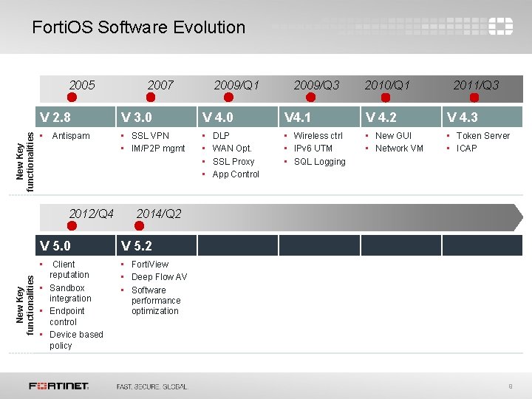Click the 'Software performance optimization' bullet text
The height and width of the screenshot is (399, 532).
click(156, 301)
